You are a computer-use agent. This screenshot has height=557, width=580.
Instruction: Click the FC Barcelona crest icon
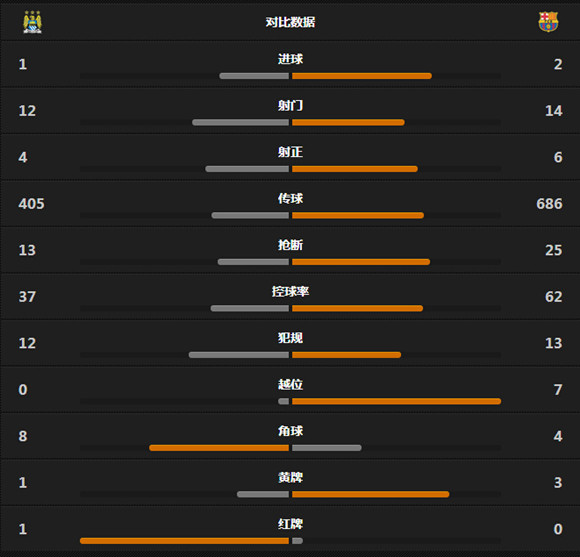548,22
